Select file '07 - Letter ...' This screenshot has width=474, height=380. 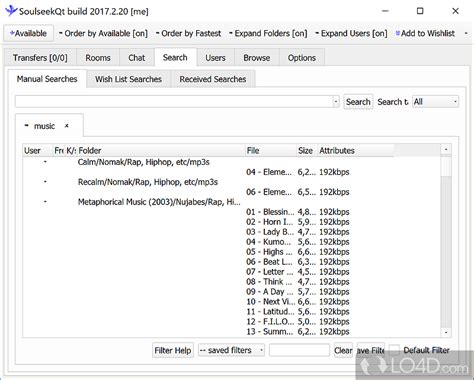click(269, 272)
